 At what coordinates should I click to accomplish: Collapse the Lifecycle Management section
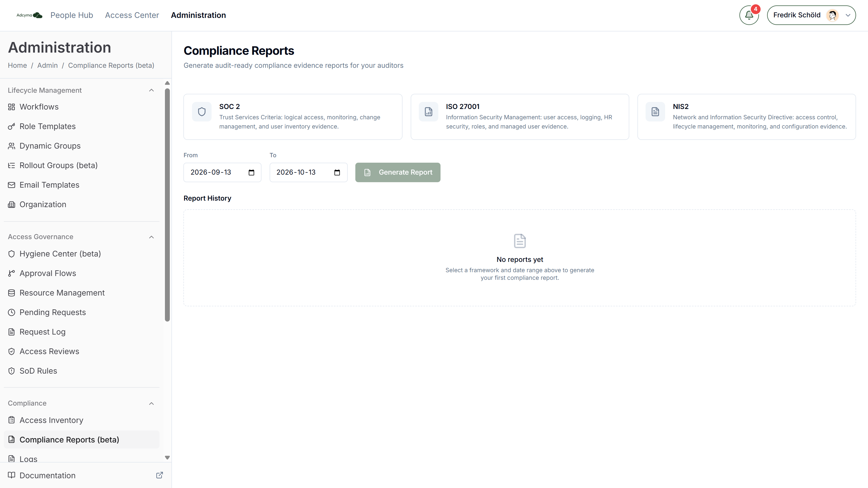pos(151,90)
